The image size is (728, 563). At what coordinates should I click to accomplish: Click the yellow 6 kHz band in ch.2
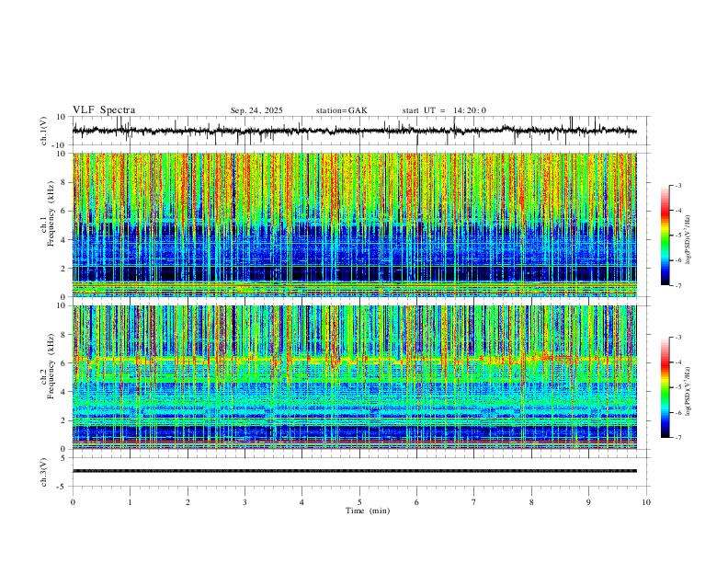point(355,360)
